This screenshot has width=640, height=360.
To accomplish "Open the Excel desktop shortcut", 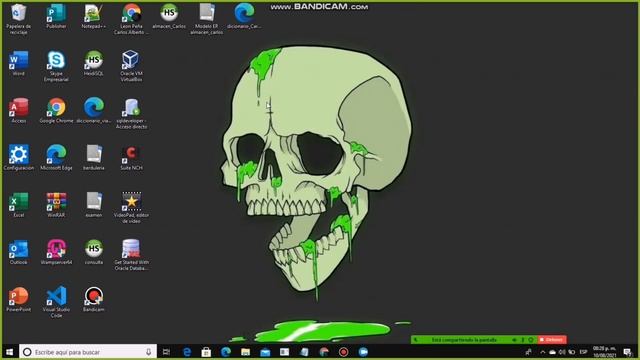I will [x=18, y=205].
